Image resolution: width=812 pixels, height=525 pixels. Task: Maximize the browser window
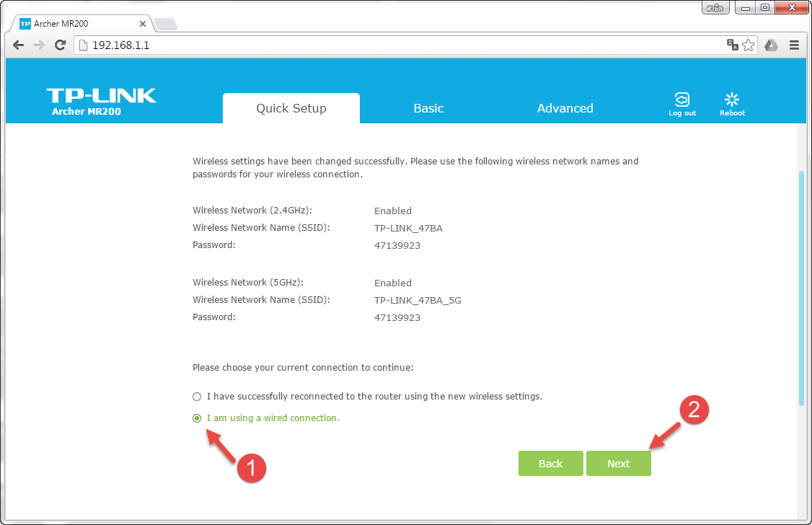tap(765, 7)
